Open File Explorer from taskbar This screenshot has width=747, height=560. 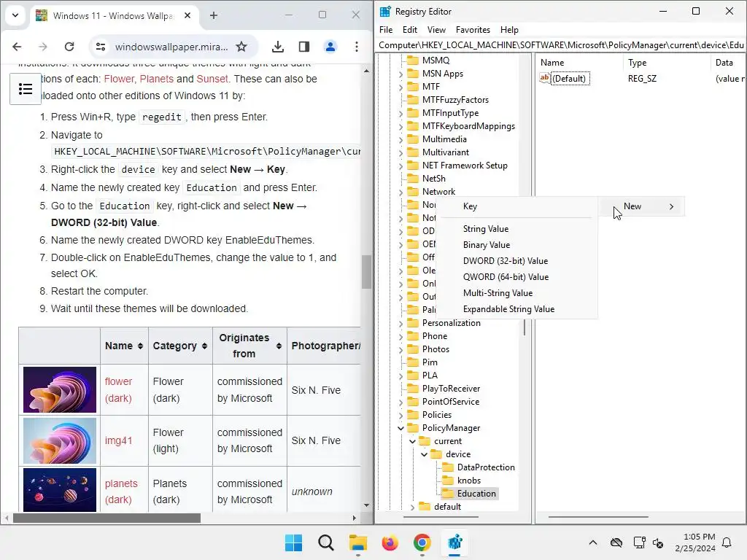point(357,542)
